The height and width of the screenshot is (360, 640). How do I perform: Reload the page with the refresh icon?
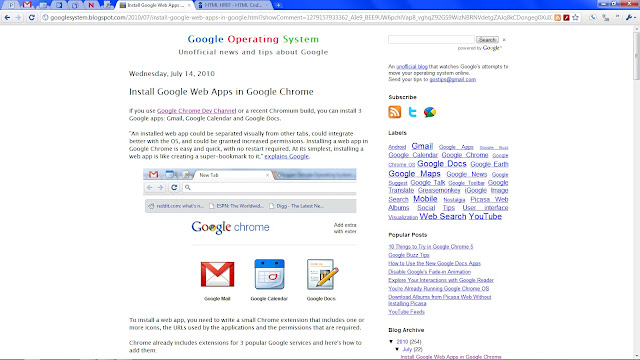31,18
